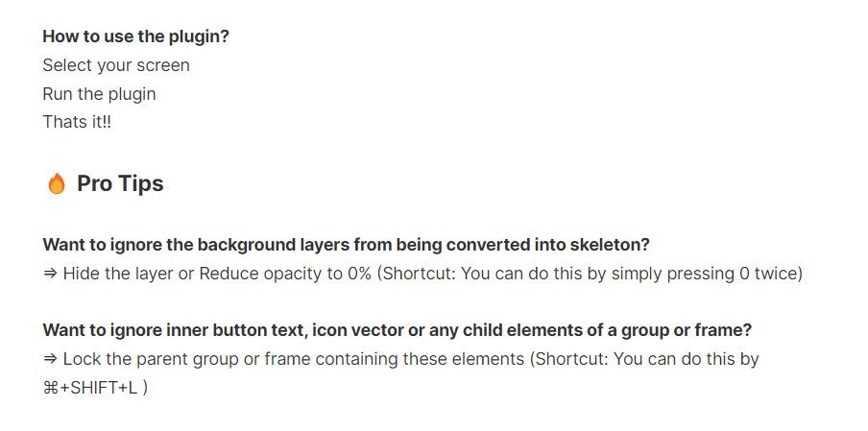Click the 'How to use the plugin?' heading
Image resolution: width=868 pixels, height=431 pixels.
tap(135, 36)
